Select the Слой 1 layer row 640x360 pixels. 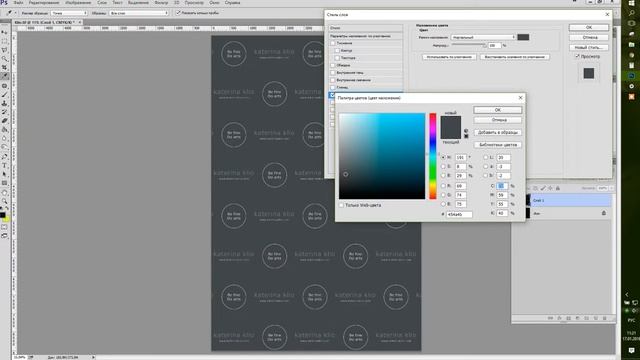pos(570,200)
